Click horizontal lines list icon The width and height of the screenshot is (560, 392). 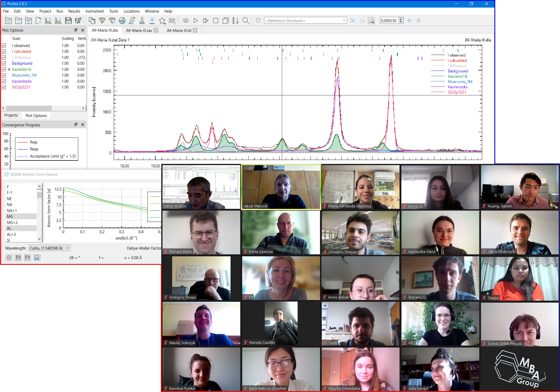[x=172, y=21]
